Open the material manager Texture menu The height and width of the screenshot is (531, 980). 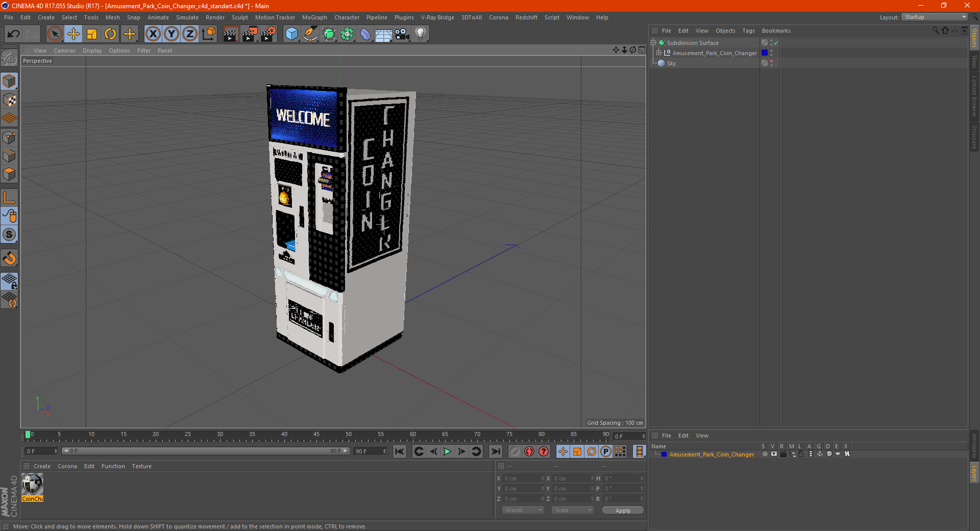coord(141,466)
